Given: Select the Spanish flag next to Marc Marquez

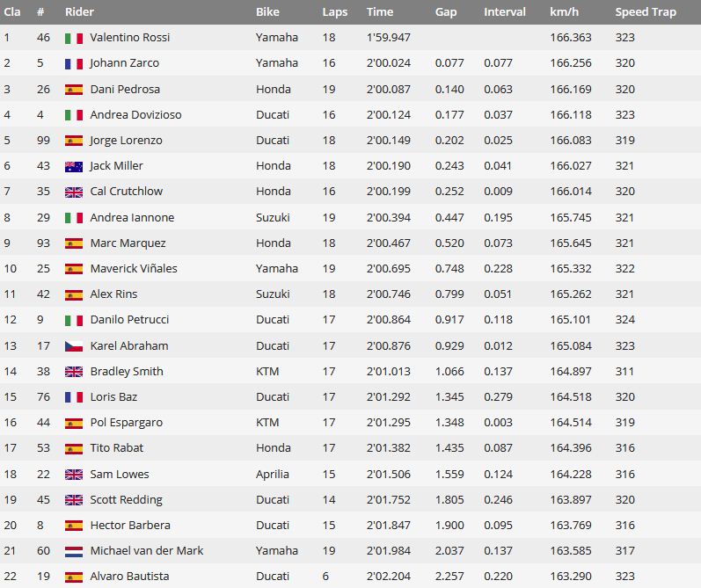Looking at the screenshot, I should (x=74, y=244).
